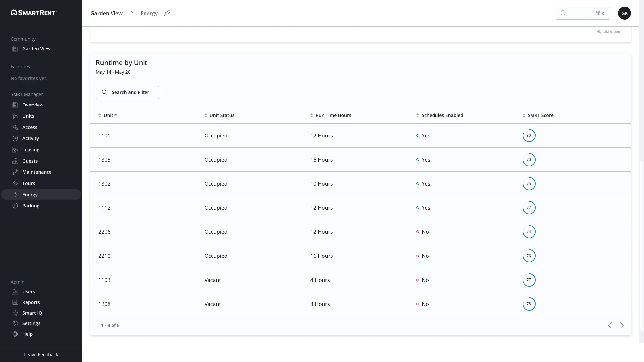Click unit 1302 cell

click(x=104, y=184)
